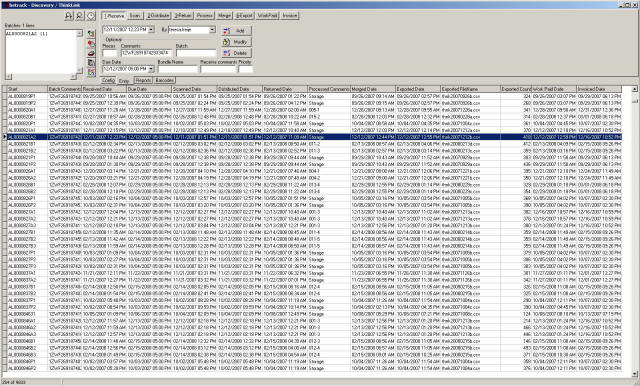640x386 pixels.
Task: Open the Barcodes lower tab
Action: coord(164,80)
